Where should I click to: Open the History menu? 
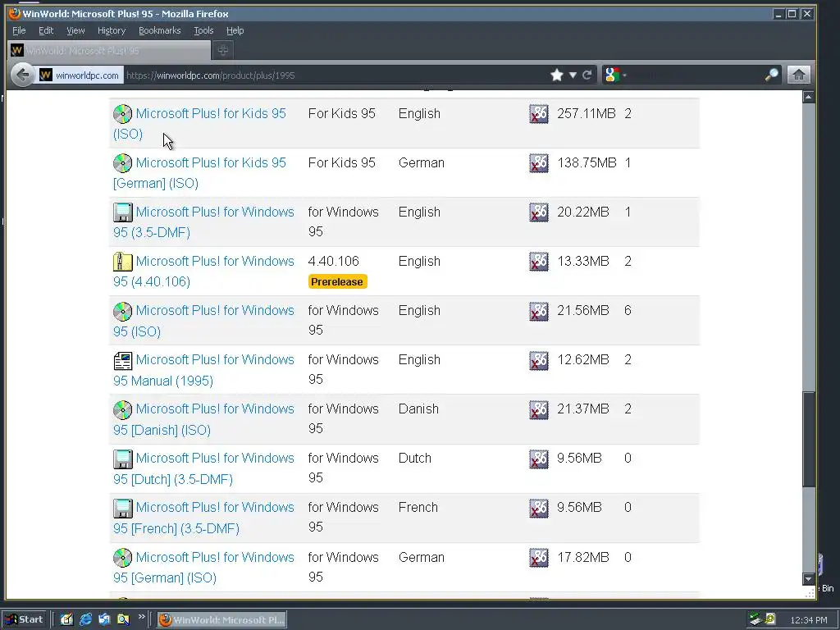(112, 30)
